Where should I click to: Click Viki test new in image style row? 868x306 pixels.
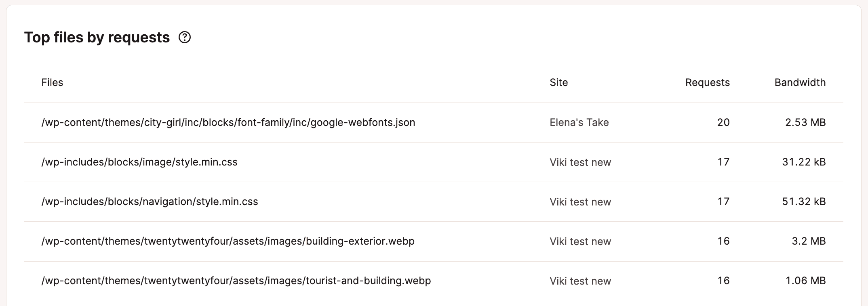point(580,162)
